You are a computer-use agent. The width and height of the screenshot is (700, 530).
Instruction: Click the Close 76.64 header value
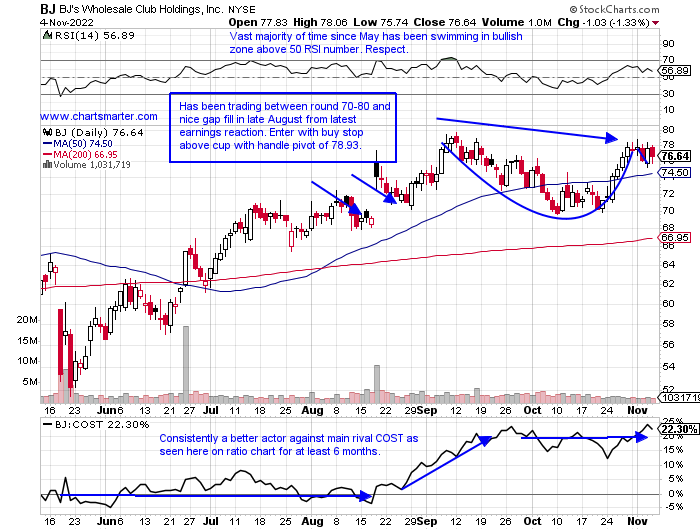point(445,22)
